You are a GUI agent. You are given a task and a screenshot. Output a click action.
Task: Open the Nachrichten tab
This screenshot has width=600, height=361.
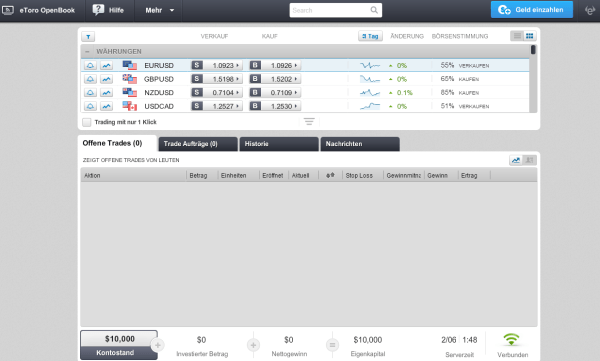tap(360, 144)
